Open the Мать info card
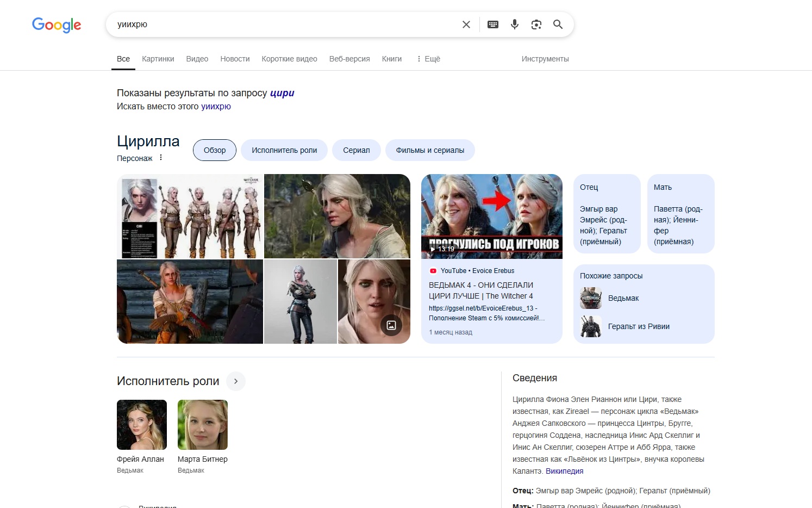 [x=681, y=214]
